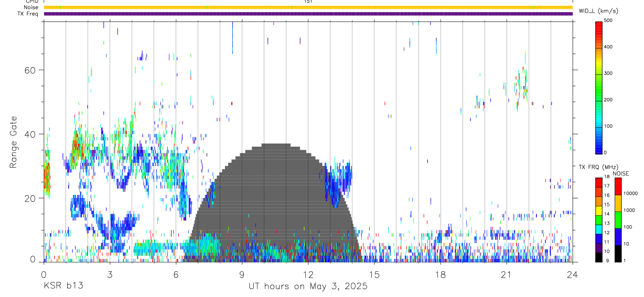Screen dimensions: 644x297
Task: Click the "TX Freq" row label
Action: click(x=28, y=14)
